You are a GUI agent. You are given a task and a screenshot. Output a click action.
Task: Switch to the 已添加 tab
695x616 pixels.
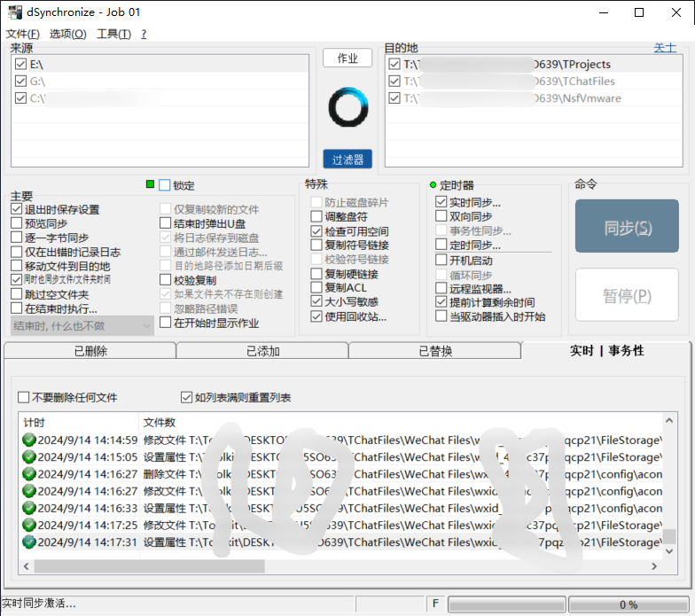pyautogui.click(x=262, y=351)
